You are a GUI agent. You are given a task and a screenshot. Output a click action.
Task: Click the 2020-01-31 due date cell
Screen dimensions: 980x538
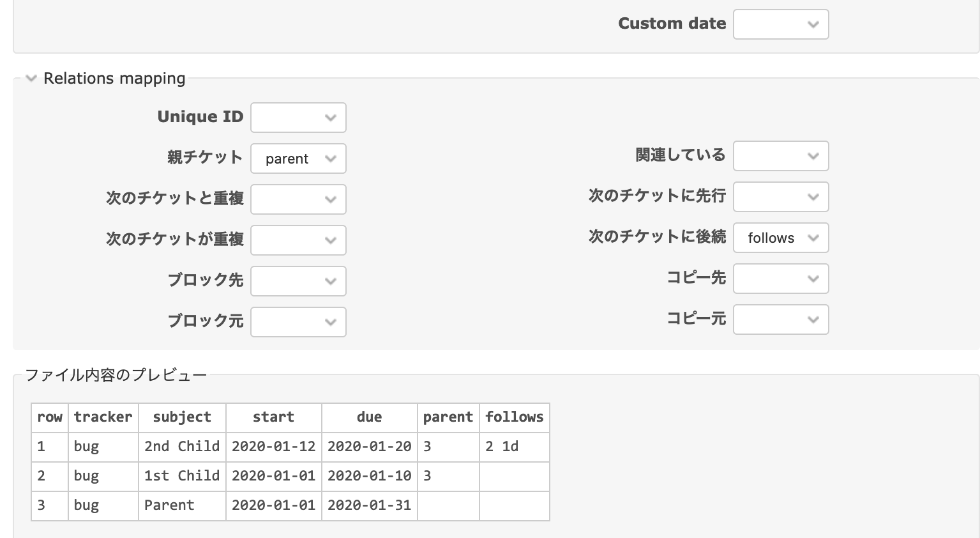[x=369, y=505]
